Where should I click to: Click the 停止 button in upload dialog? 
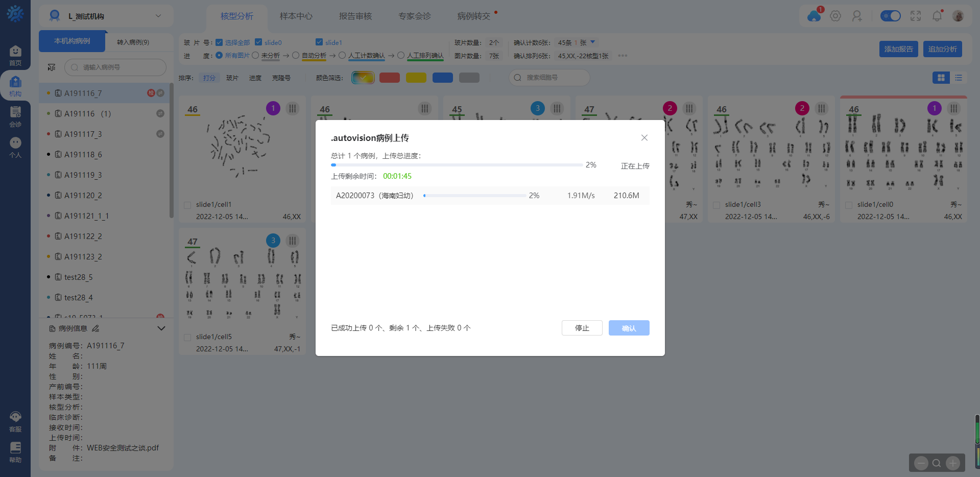582,328
